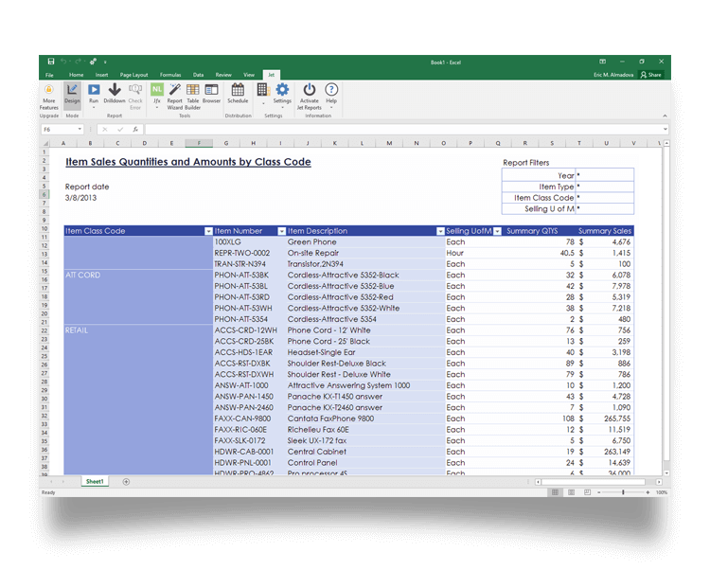Switch to the Formulas ribbon tab
Image resolution: width=710 pixels, height=588 pixels.
pyautogui.click(x=170, y=74)
